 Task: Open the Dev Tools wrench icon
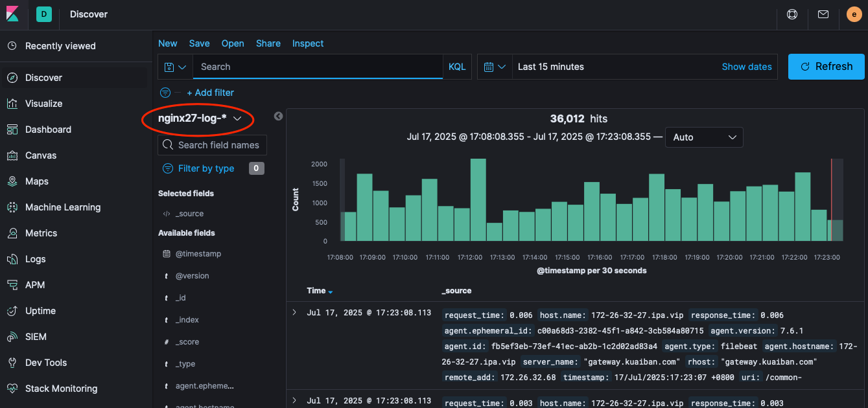[12, 363]
